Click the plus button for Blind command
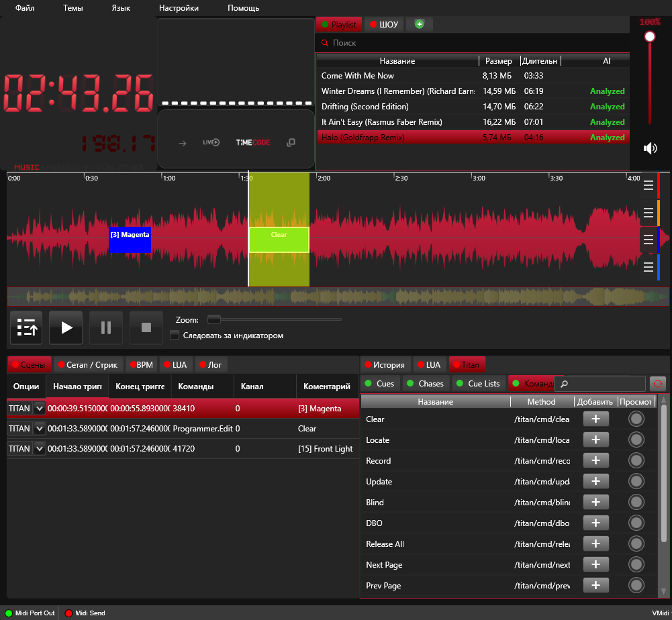 pyautogui.click(x=595, y=502)
